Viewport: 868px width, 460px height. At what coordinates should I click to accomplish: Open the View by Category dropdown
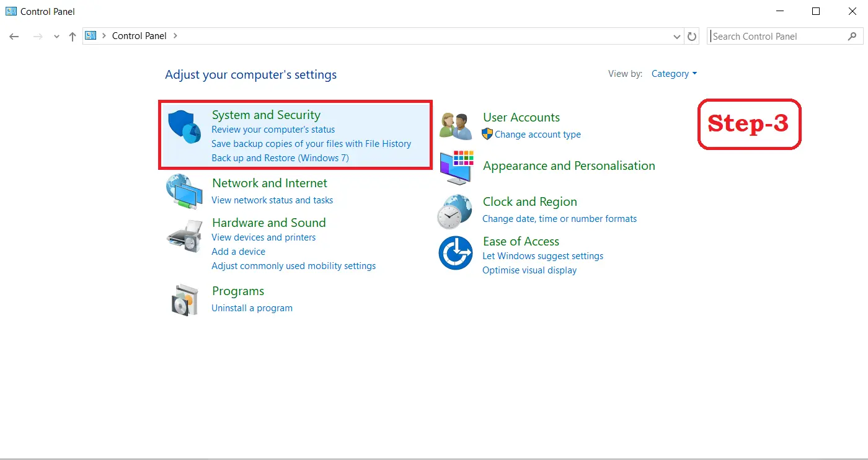click(674, 74)
